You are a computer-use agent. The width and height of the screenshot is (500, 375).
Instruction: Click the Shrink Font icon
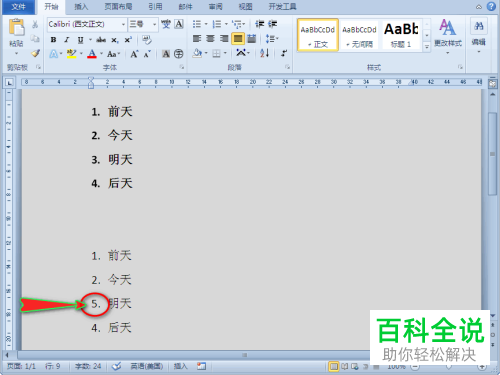pos(147,54)
